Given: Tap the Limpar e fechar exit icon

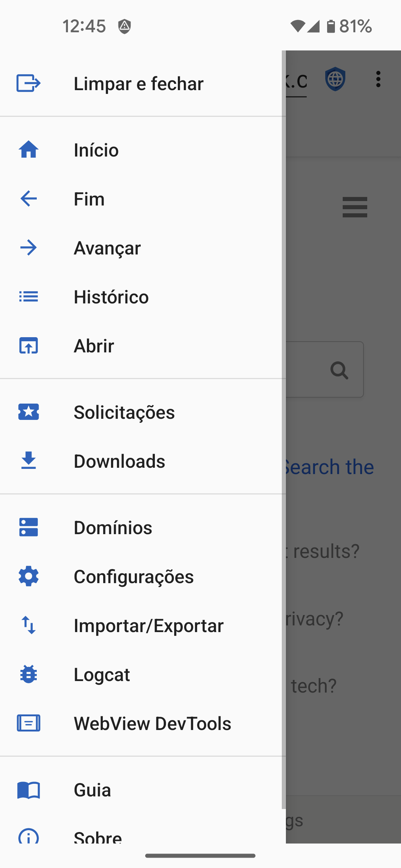Looking at the screenshot, I should tap(28, 83).
